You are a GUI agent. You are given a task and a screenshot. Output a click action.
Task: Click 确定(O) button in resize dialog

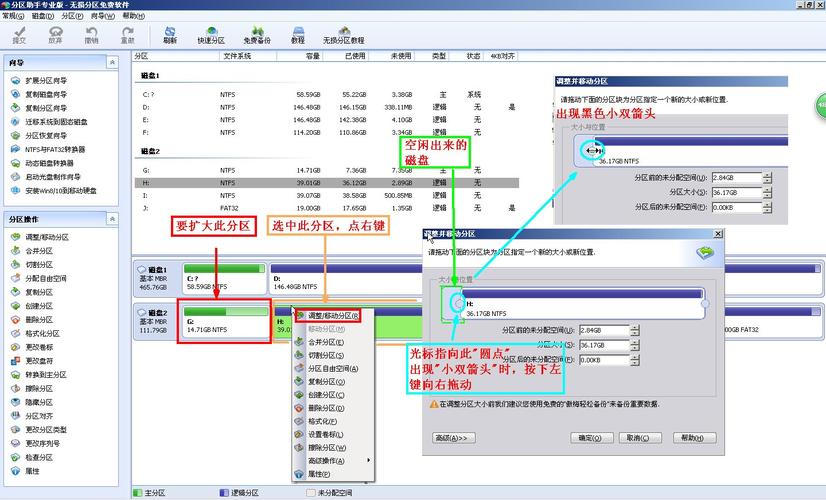point(592,438)
